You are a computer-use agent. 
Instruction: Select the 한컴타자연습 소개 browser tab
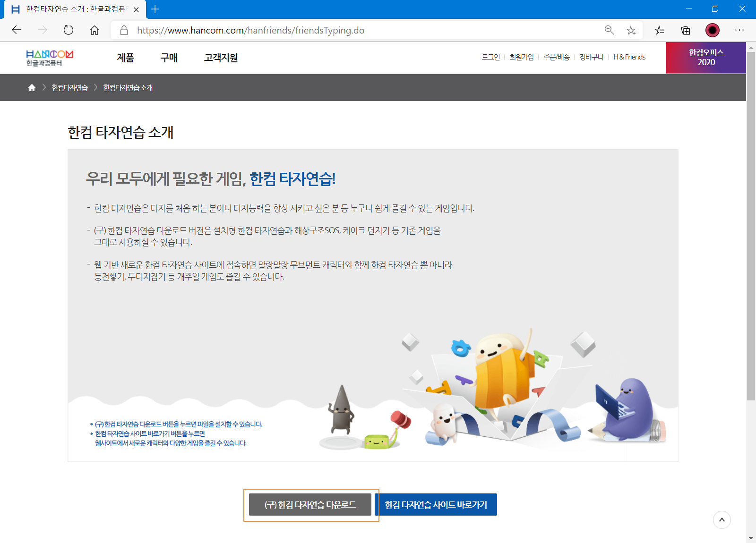pyautogui.click(x=76, y=9)
